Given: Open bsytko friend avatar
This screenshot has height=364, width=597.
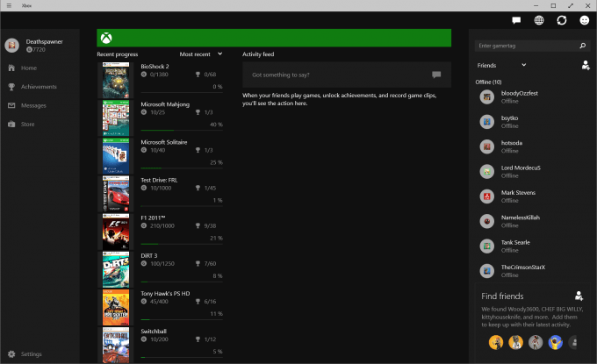Looking at the screenshot, I should coord(486,122).
